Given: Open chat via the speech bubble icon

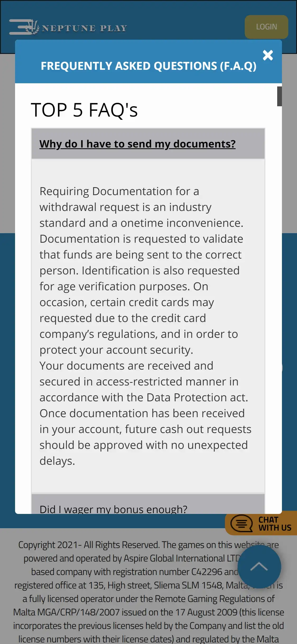Looking at the screenshot, I should click(x=241, y=523).
